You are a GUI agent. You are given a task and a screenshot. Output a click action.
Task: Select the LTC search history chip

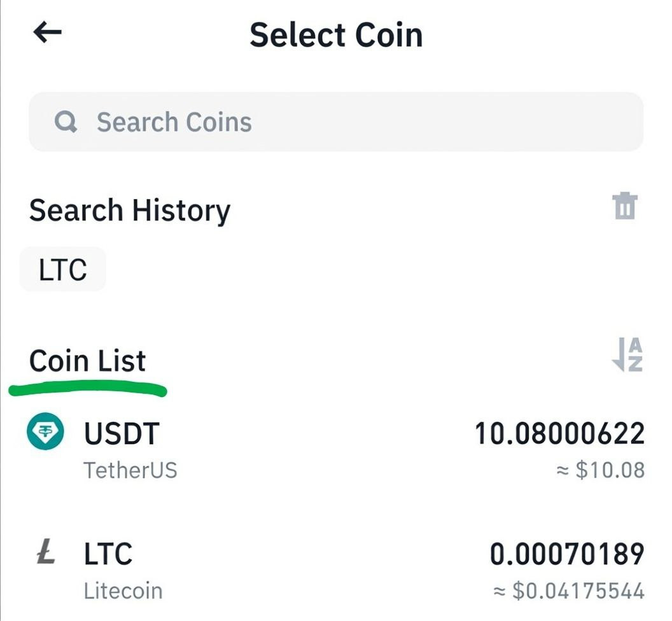(x=62, y=270)
